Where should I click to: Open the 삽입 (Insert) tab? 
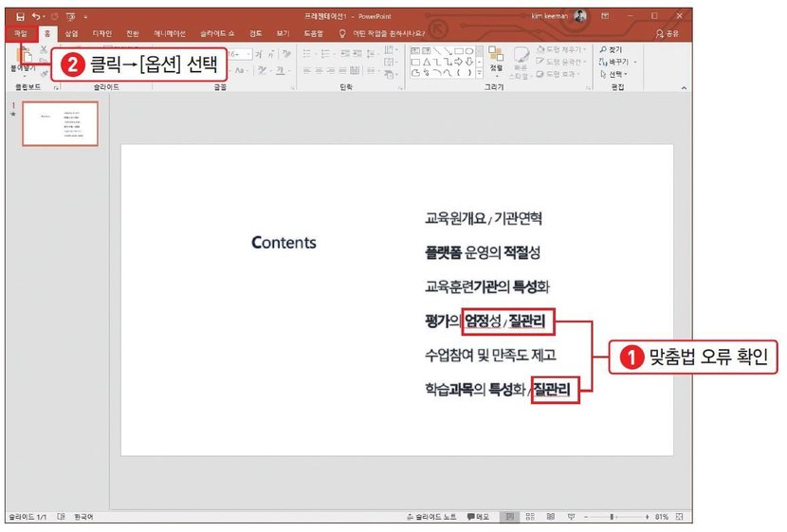pos(71,33)
